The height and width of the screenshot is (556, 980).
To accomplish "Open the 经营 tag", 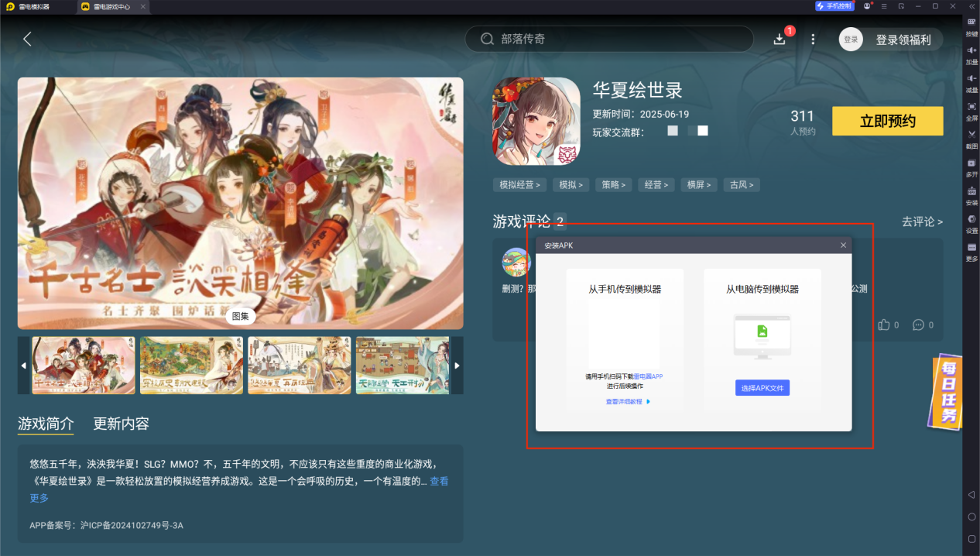I will (x=656, y=185).
